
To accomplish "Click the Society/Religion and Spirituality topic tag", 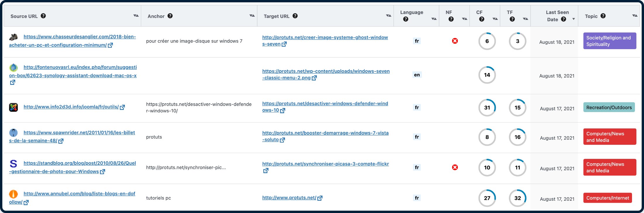I will pyautogui.click(x=610, y=41).
